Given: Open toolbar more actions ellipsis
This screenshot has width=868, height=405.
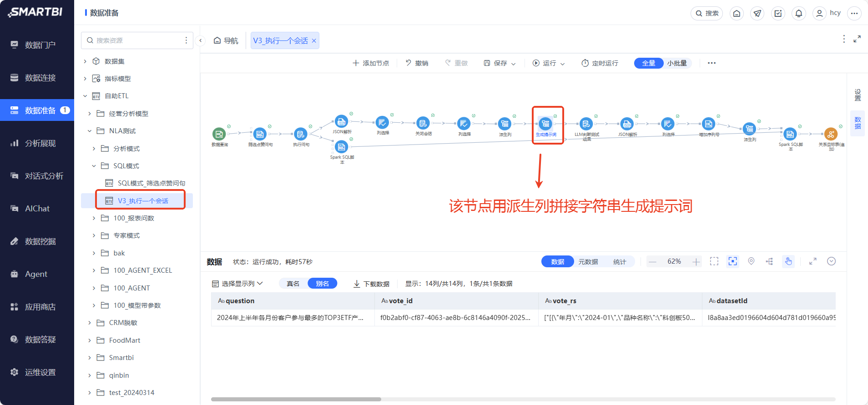Looking at the screenshot, I should point(712,63).
